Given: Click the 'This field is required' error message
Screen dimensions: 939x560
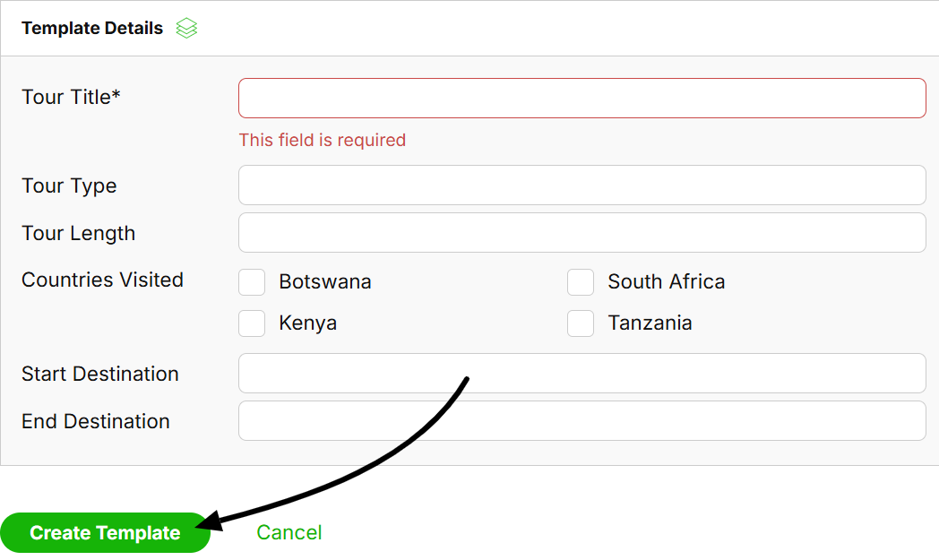Looking at the screenshot, I should pos(322,140).
